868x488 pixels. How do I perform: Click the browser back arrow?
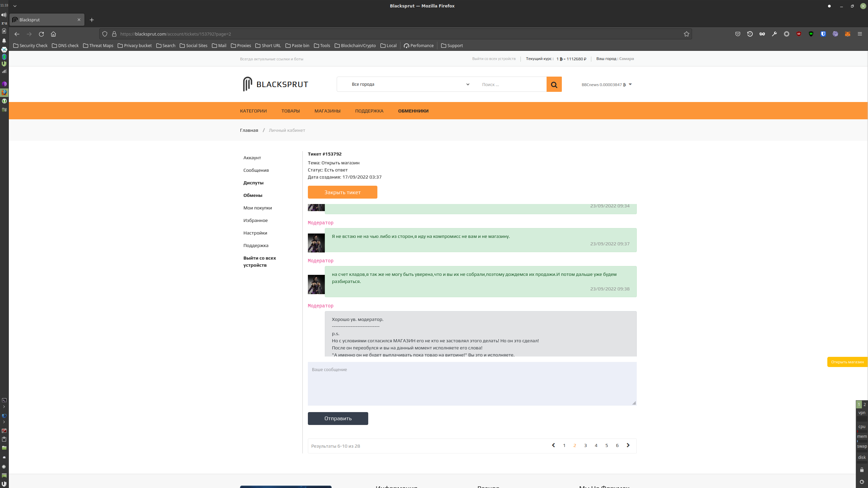[17, 34]
